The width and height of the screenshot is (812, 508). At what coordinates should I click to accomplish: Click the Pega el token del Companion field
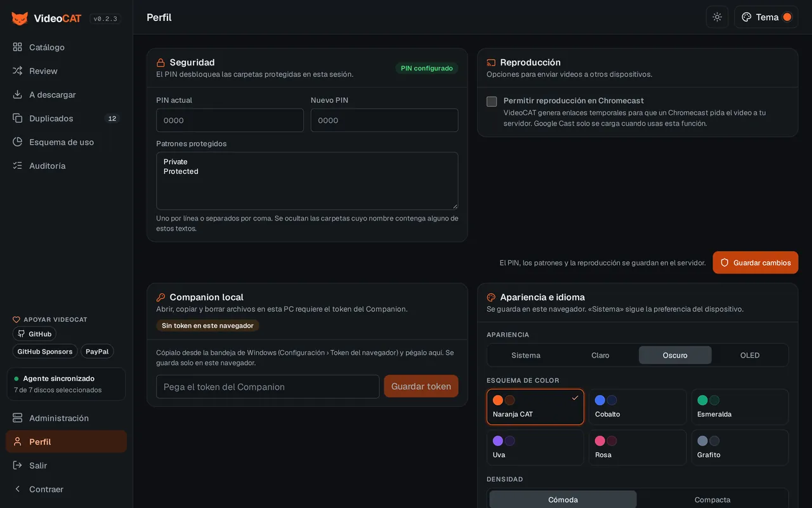coord(268,387)
